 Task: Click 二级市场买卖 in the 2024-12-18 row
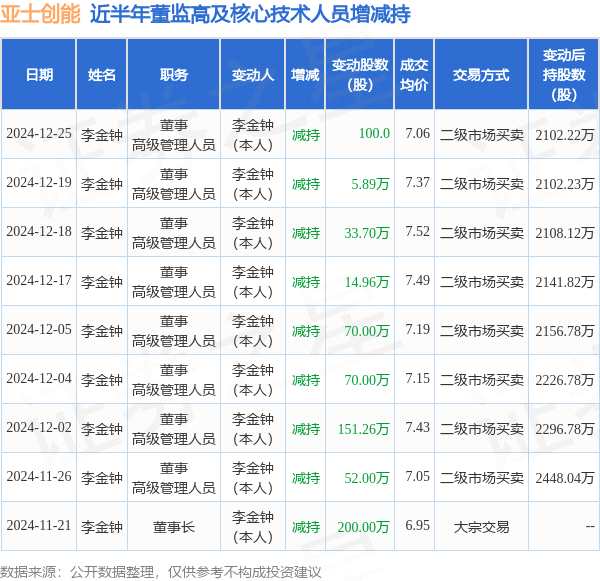(481, 233)
